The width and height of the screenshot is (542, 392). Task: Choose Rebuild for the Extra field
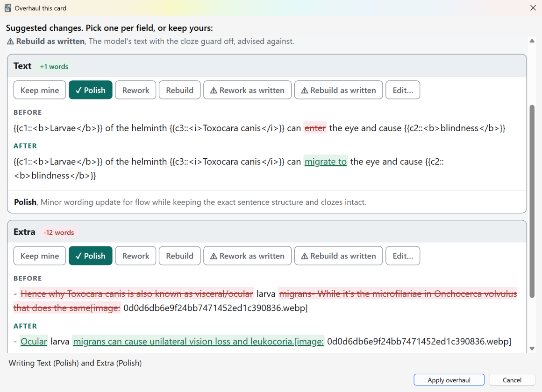(x=180, y=256)
